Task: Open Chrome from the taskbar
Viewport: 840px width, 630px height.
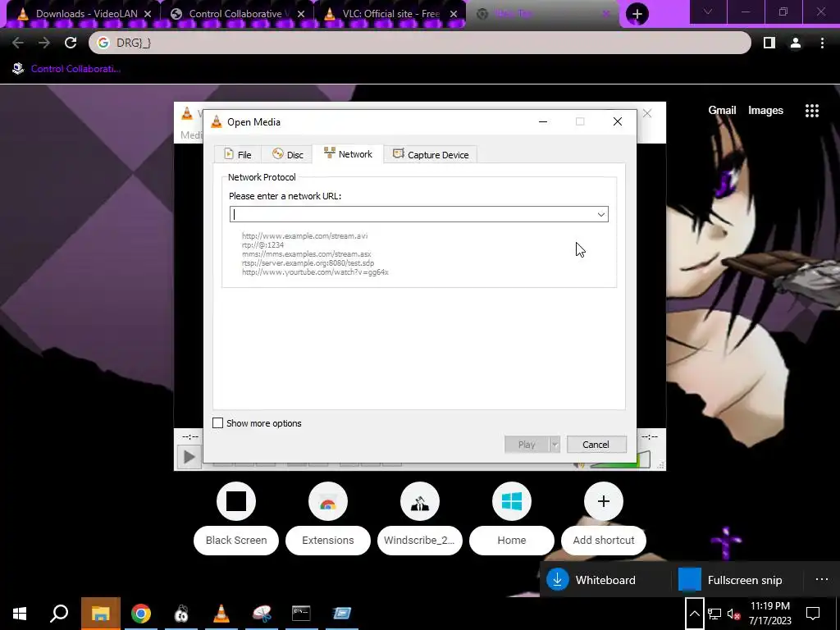Action: point(141,614)
